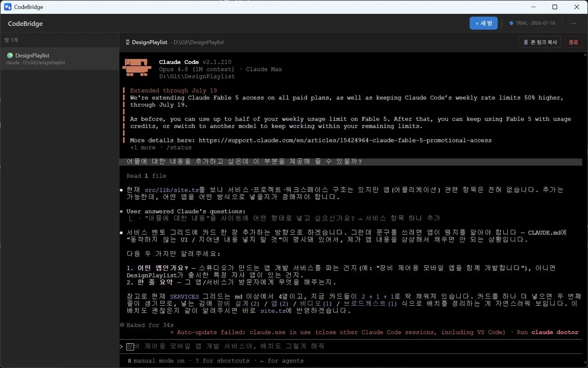Click 'claude doctor' in auto-update failure message
588x368 pixels.
(555, 332)
